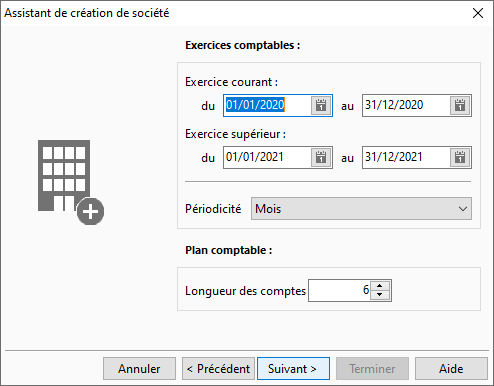Open calendar picker for current exercise start date
The height and width of the screenshot is (386, 494).
click(x=321, y=106)
